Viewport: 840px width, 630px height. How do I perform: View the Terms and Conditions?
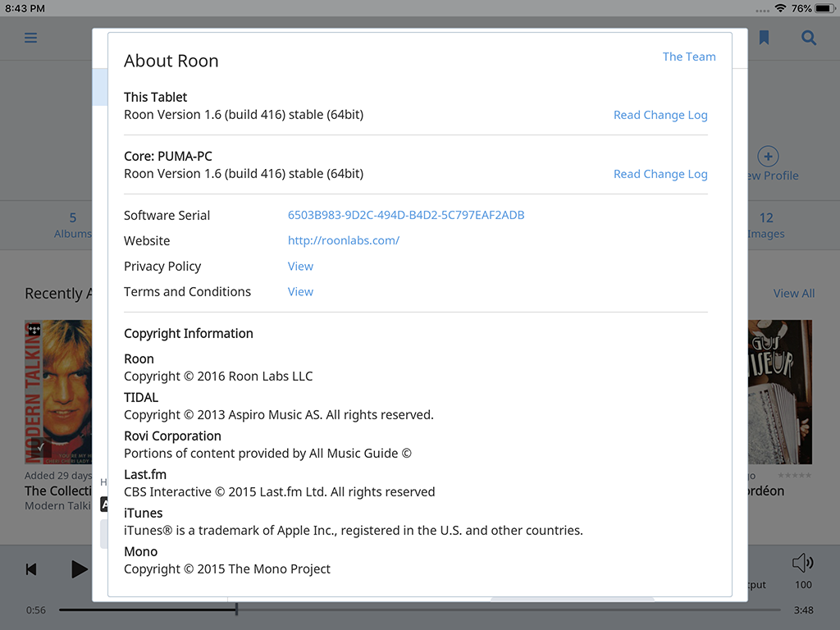[300, 292]
